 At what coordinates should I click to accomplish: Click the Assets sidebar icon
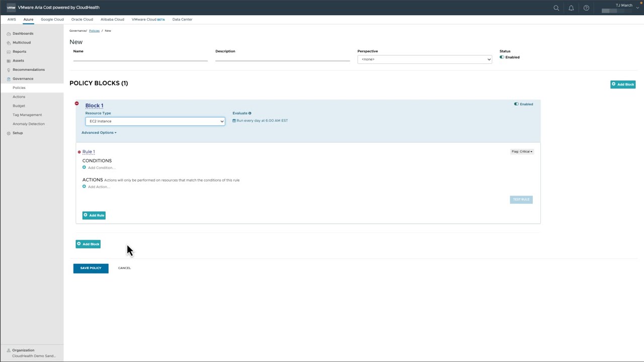point(9,61)
